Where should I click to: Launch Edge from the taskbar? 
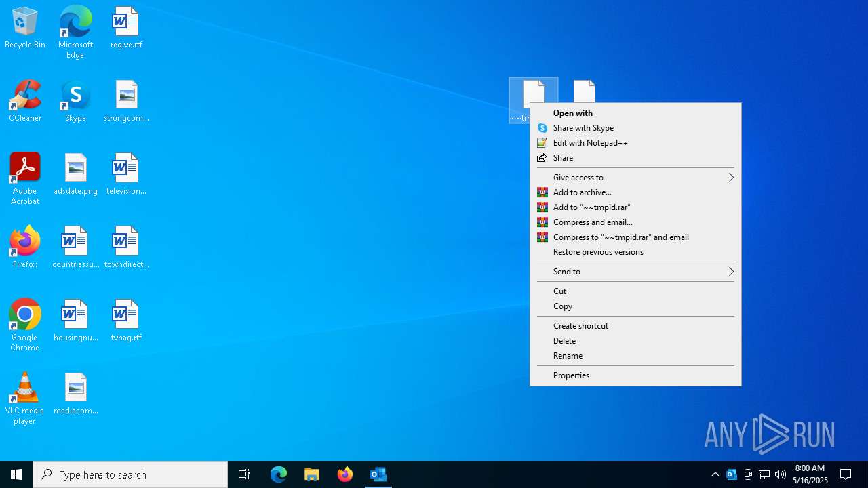279,474
